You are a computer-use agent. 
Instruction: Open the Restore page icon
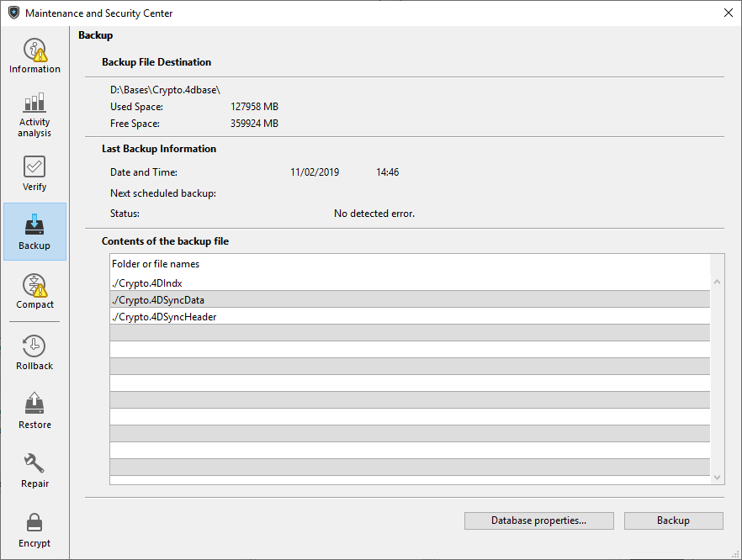(34, 404)
